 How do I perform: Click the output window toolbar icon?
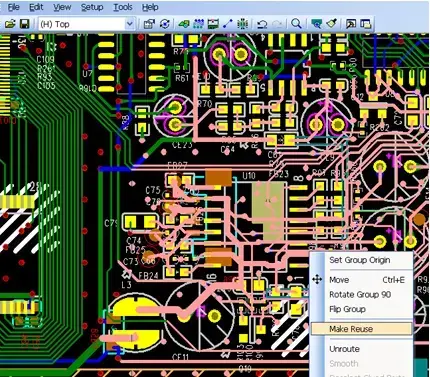[x=351, y=24]
